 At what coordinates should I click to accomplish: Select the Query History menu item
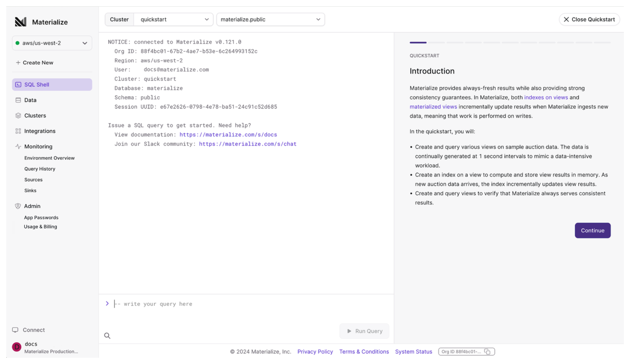40,169
